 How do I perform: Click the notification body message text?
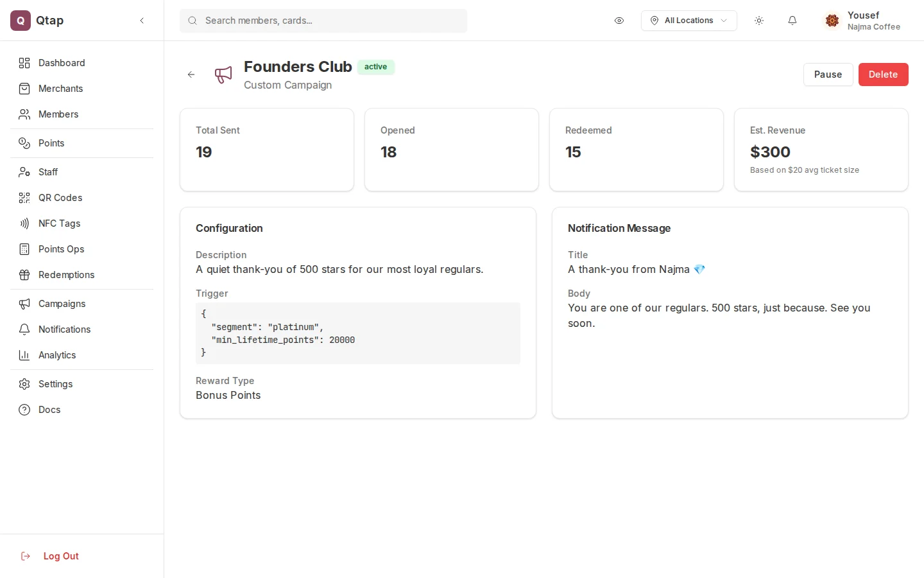click(719, 316)
